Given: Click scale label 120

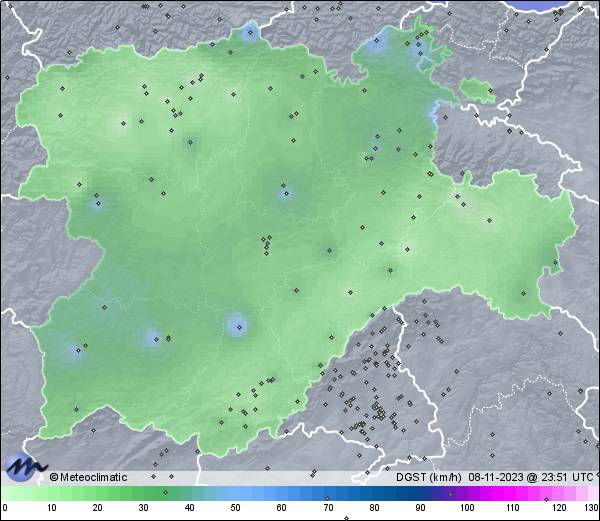Looking at the screenshot, I should [559, 508].
